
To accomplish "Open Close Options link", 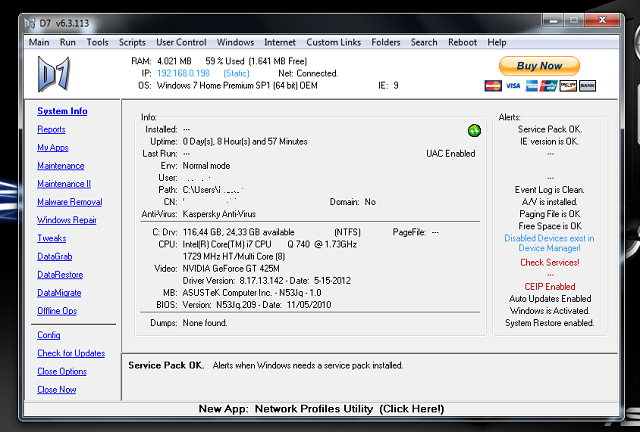I will [62, 371].
